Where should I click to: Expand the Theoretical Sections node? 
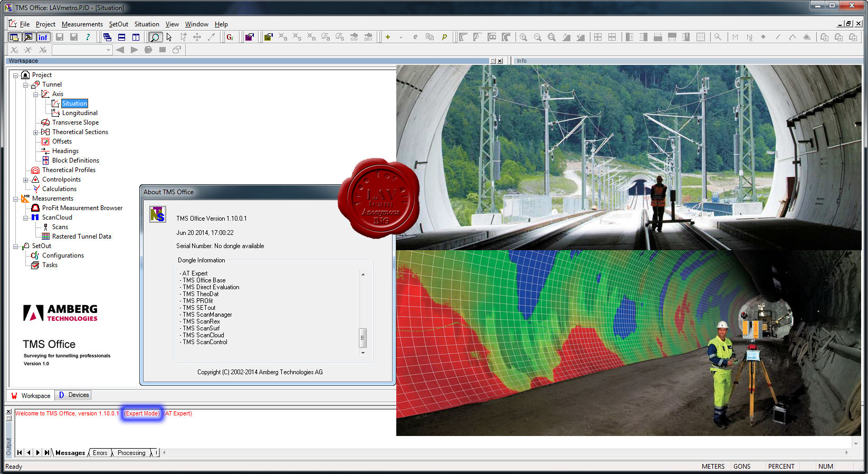[35, 132]
